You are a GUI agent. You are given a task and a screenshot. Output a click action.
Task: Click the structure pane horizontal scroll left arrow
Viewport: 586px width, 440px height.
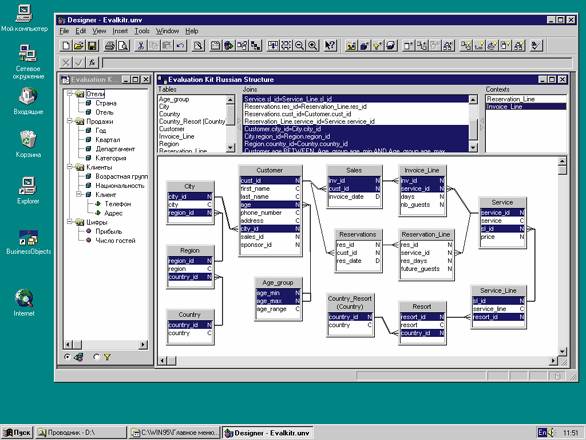(162, 361)
